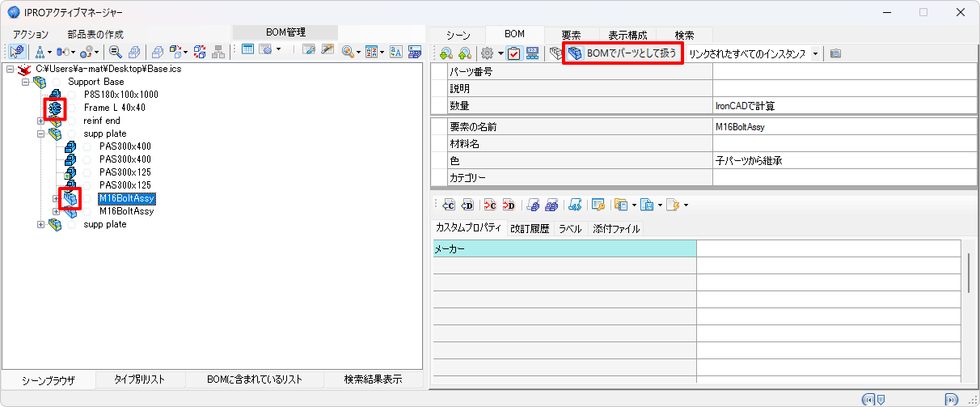This screenshot has height=407, width=980.
Task: Expand the reinf end tree node
Action: pos(40,121)
